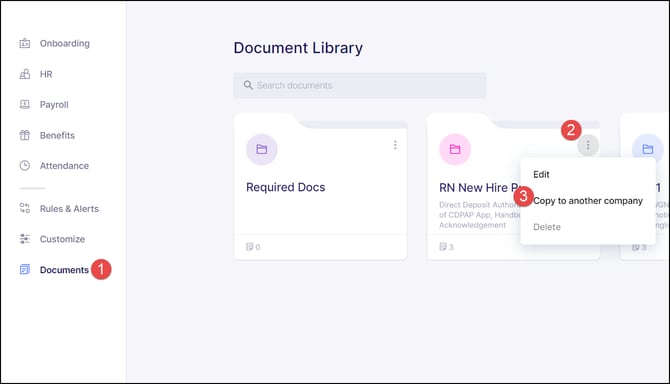The width and height of the screenshot is (670, 384).
Task: Go to Attendance
Action: coord(64,165)
